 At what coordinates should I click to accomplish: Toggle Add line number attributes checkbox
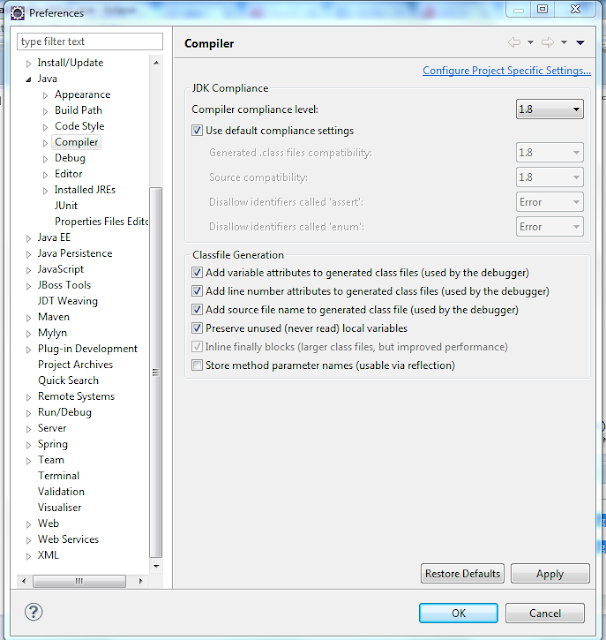coord(197,291)
